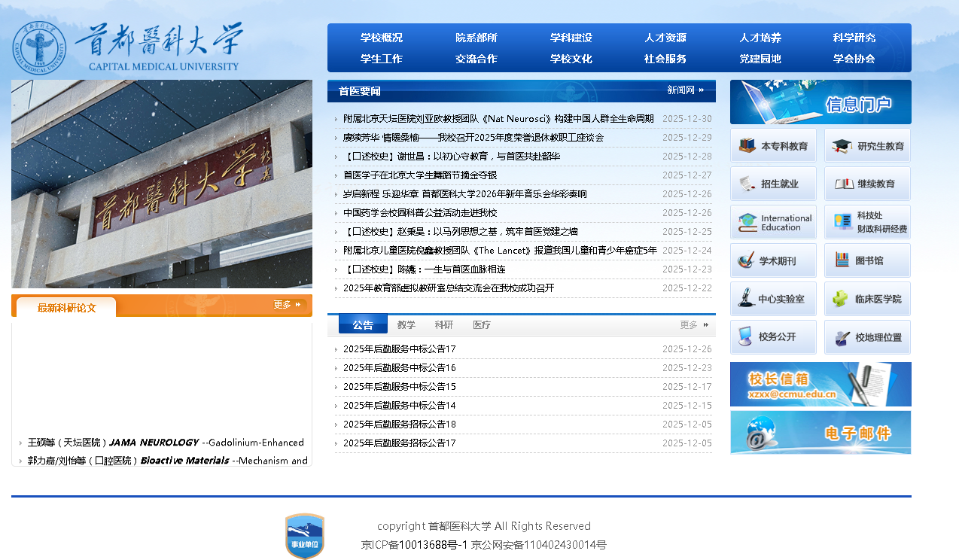
Task: Open 临床医学院 green cross button
Action: (867, 299)
